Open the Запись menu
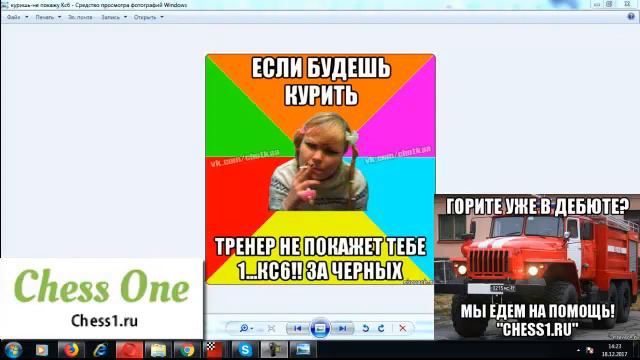Viewport: 640px width, 360px height. [110, 17]
